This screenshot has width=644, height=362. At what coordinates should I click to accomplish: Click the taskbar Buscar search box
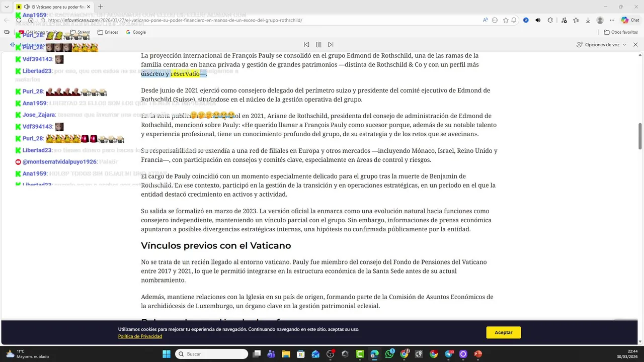pyautogui.click(x=211, y=354)
